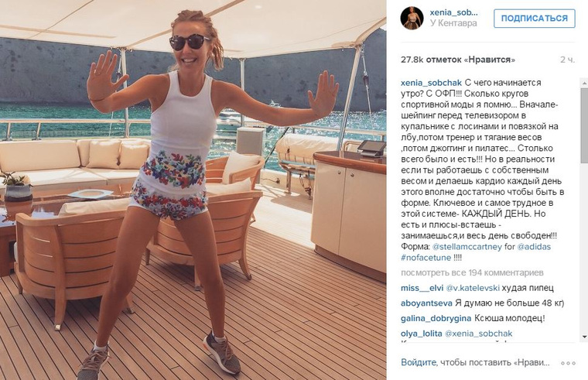Open xenia_sobchak profile avatar picture
588x380 pixels.
pos(412,18)
